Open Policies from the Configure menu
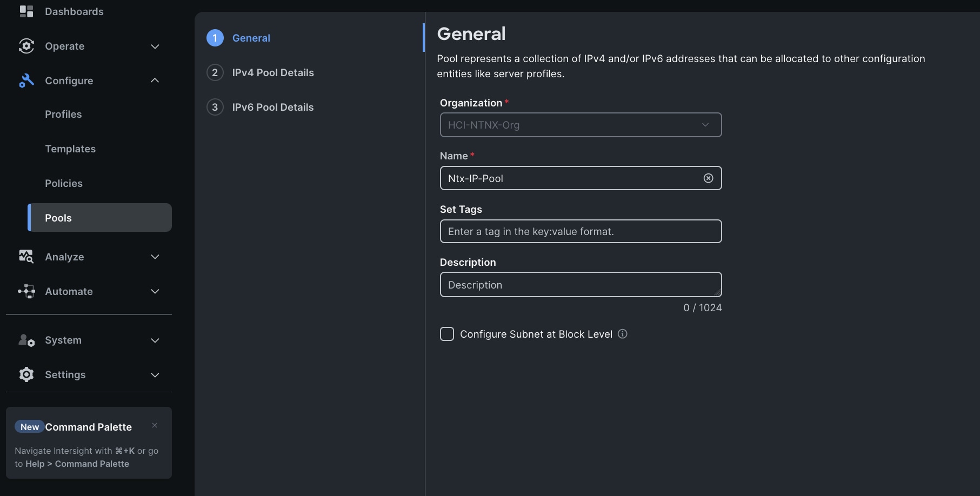980x496 pixels. click(63, 183)
